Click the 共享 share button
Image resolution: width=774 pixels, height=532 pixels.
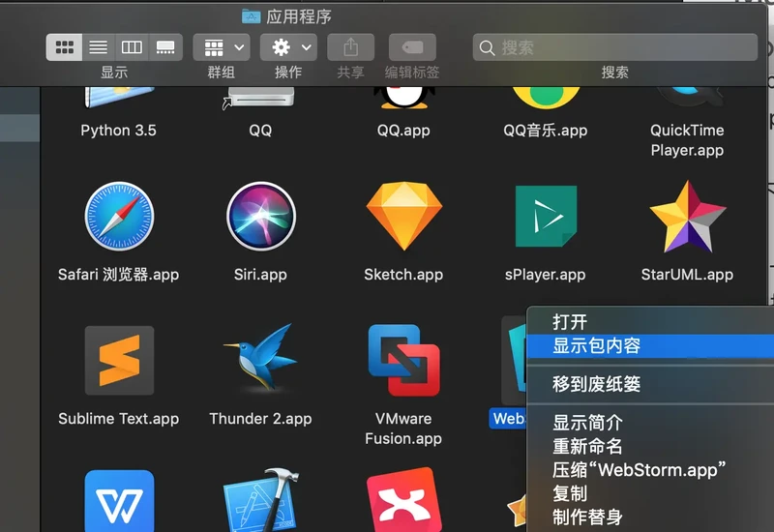pyautogui.click(x=351, y=47)
